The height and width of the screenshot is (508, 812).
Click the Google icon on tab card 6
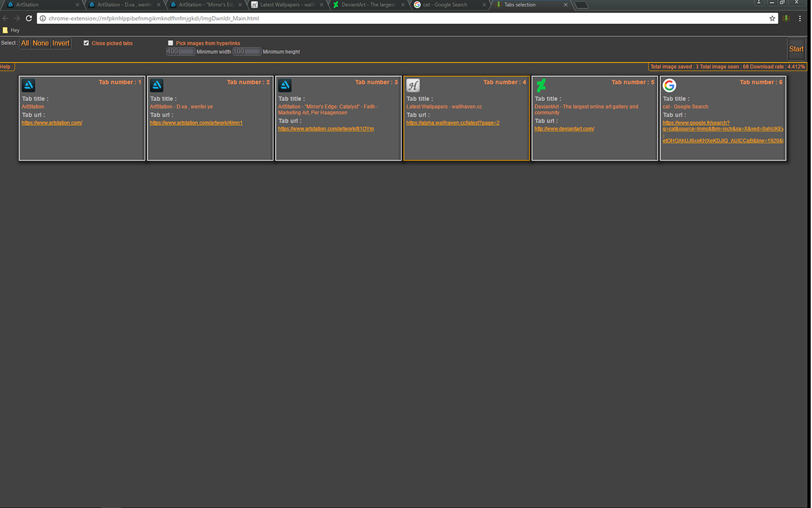669,86
